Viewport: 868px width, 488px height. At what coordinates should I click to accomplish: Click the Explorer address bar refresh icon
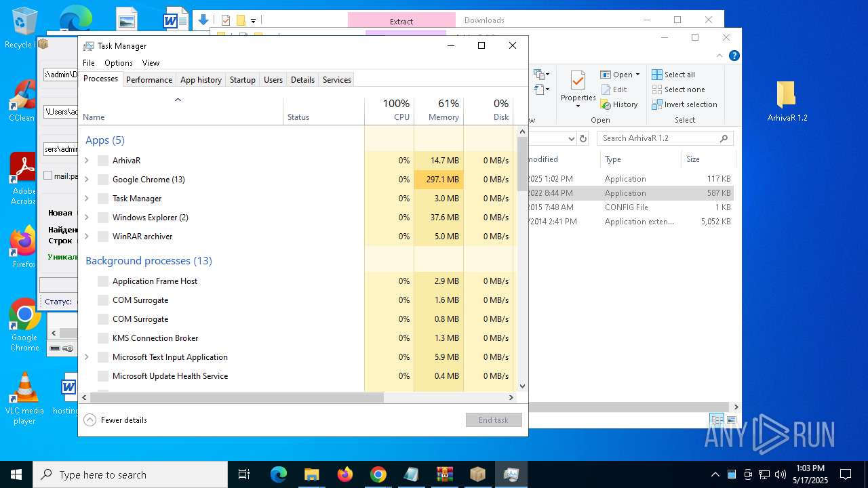tap(583, 138)
